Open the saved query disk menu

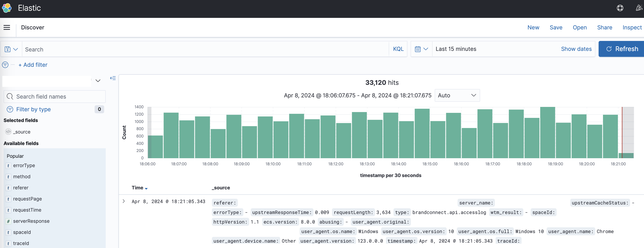pos(11,49)
